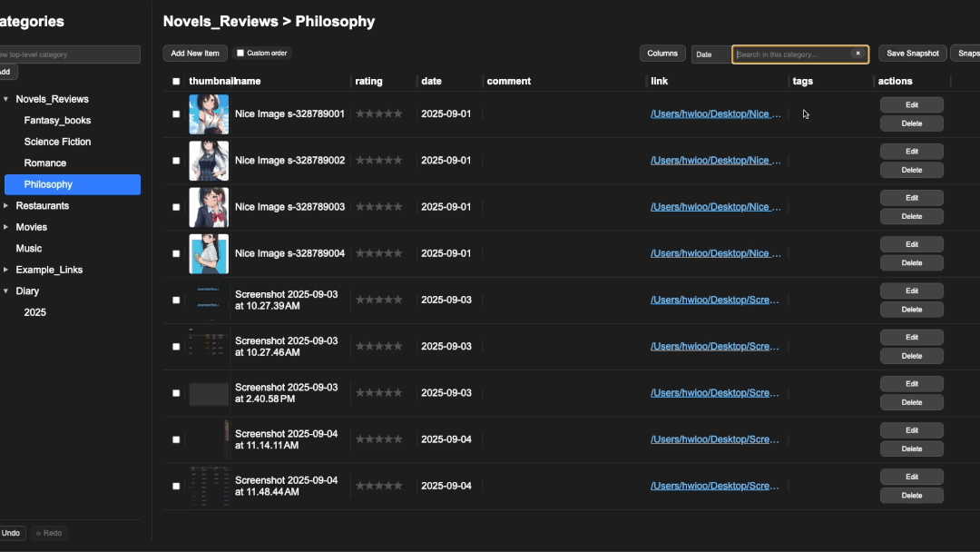This screenshot has height=552, width=980.
Task: Click the Redo button in the sidebar
Action: 49,533
